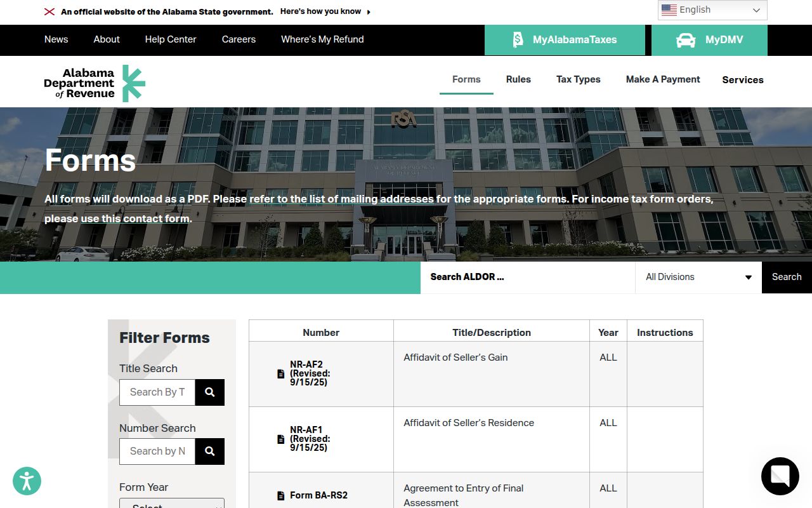Click the Title Search magnifier button
This screenshot has height=508, width=812.
[210, 392]
